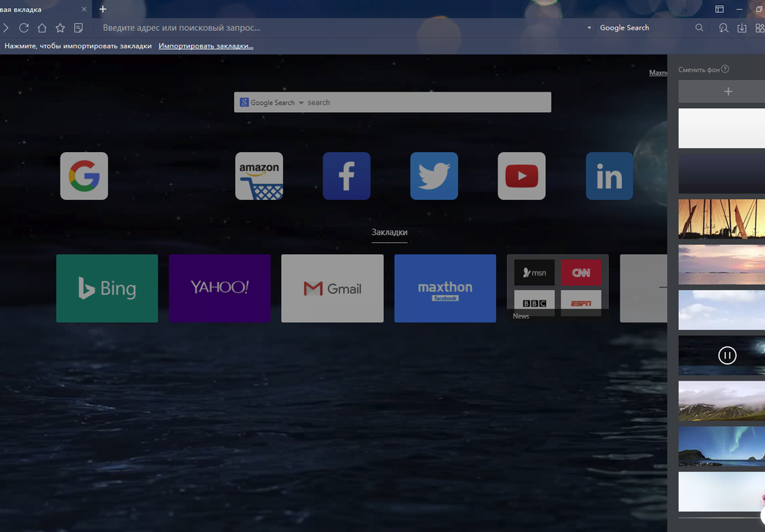Click the Импортировать закладки link
Image resolution: width=765 pixels, height=532 pixels.
(206, 46)
